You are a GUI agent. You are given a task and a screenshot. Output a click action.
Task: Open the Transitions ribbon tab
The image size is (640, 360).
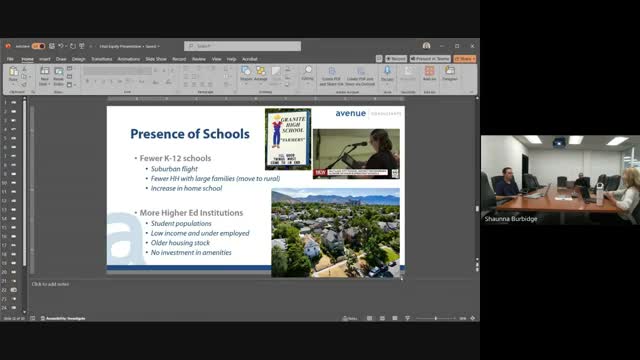pyautogui.click(x=101, y=59)
